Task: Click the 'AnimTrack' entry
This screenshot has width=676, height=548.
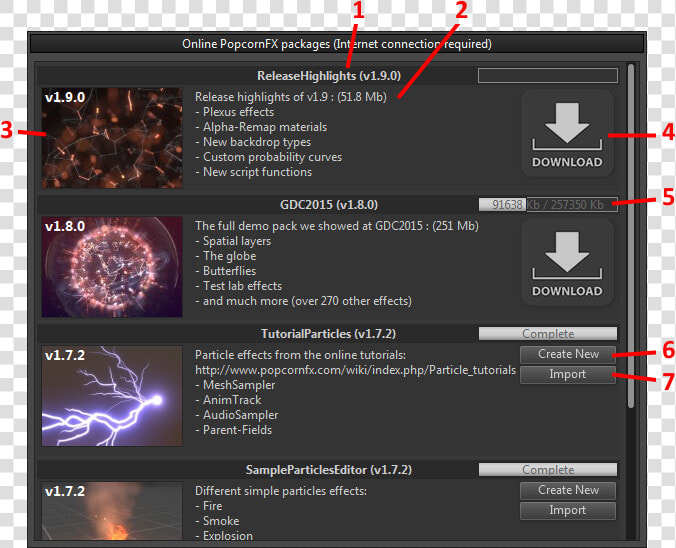Action: pyautogui.click(x=228, y=400)
